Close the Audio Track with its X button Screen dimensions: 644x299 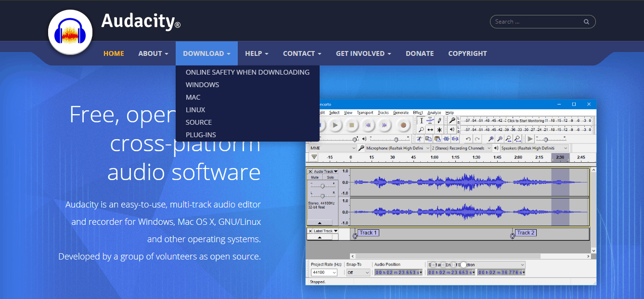(310, 171)
